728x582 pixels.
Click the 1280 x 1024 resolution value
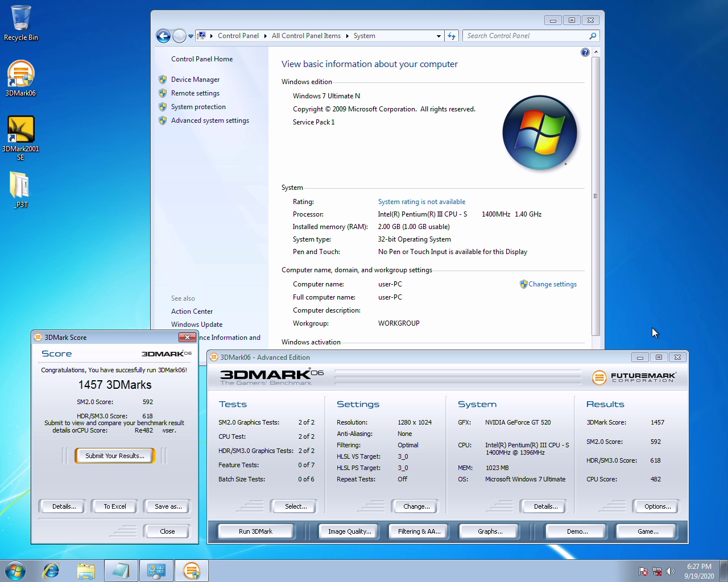click(x=415, y=422)
